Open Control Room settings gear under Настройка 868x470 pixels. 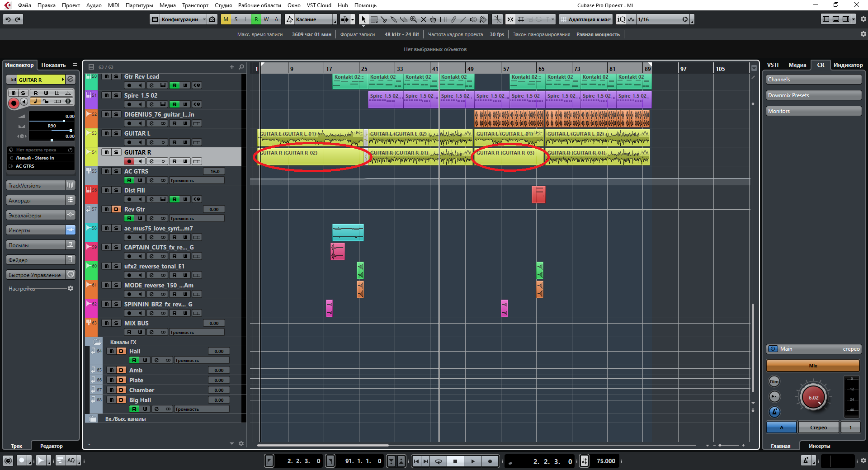[x=71, y=288]
